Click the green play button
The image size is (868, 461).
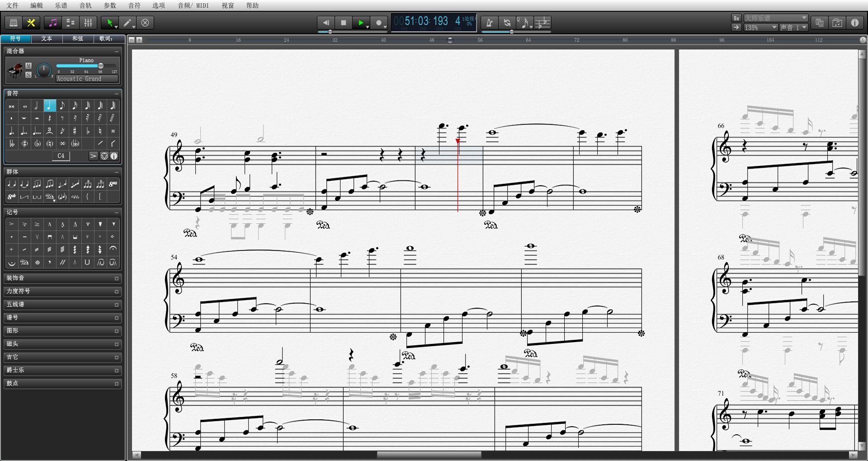click(x=361, y=23)
